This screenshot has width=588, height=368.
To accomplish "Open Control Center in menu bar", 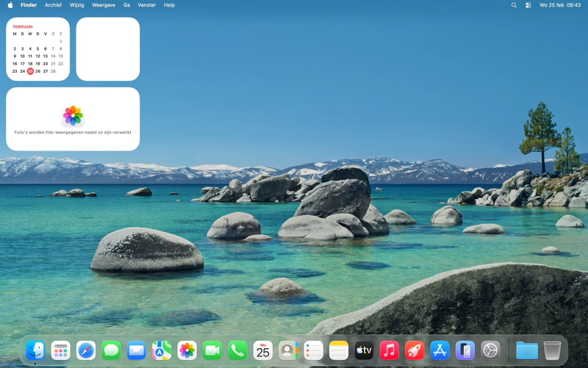I will 528,5.
